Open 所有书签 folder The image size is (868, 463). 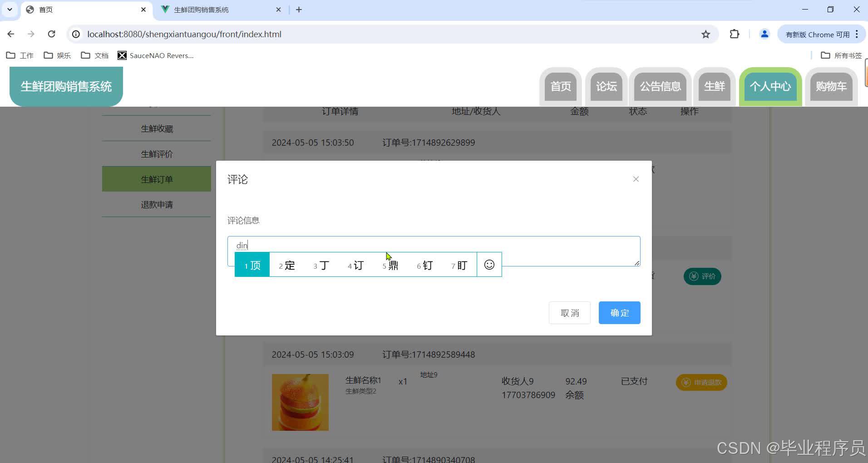tap(841, 55)
